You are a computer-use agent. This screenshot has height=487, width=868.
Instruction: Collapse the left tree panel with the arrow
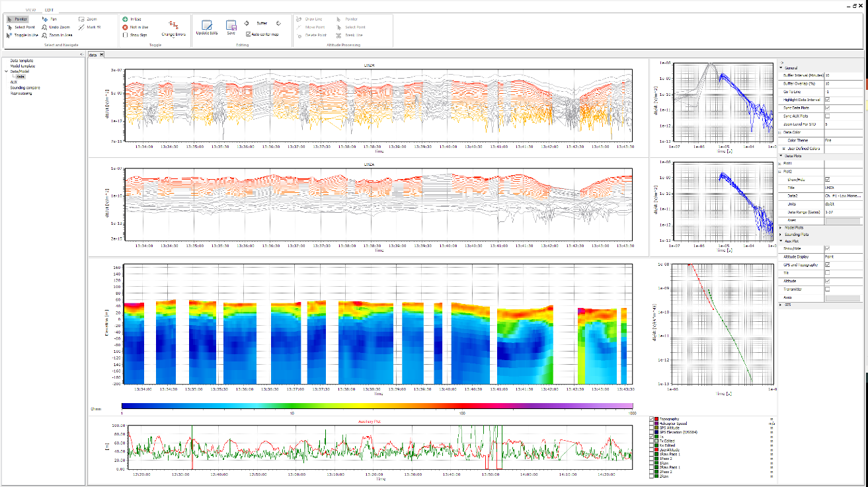tap(81, 54)
